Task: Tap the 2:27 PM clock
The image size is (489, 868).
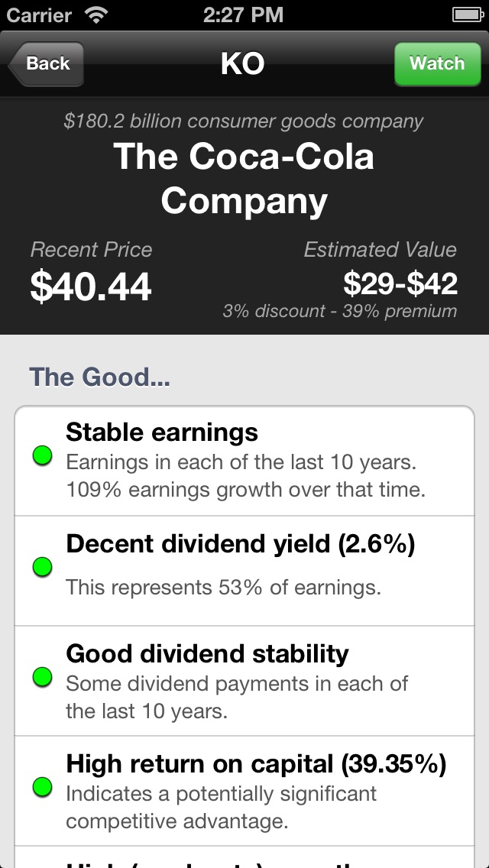Action: (x=243, y=15)
